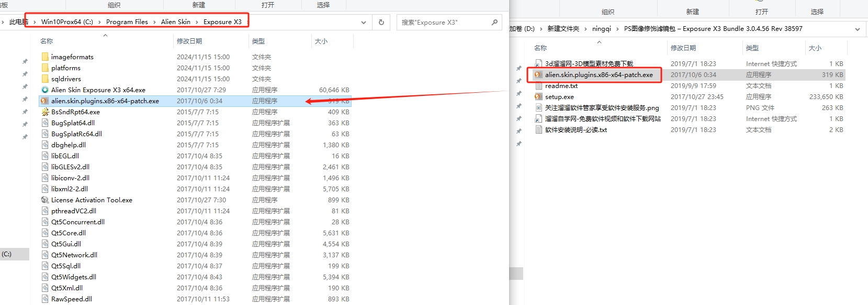The width and height of the screenshot is (868, 305).
Task: Select libGLESv2.dll file name
Action: click(71, 167)
